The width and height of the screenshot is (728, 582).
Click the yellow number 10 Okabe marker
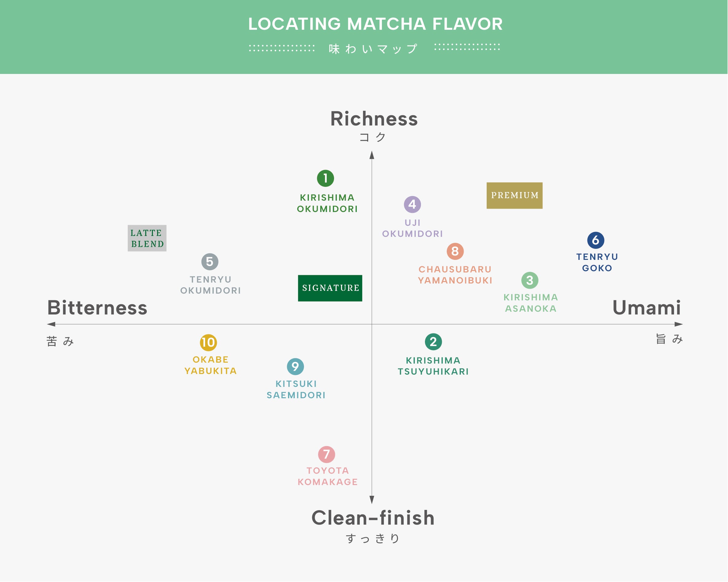click(x=209, y=342)
